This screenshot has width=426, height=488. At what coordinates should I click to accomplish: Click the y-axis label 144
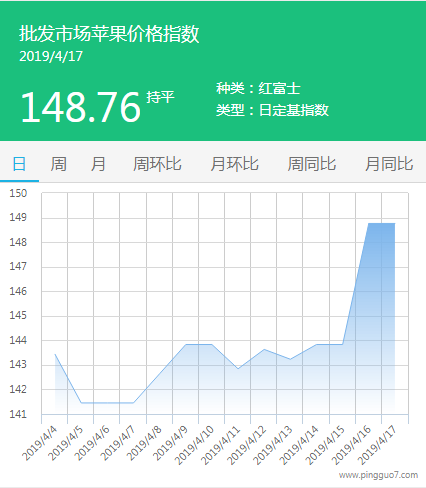click(18, 340)
